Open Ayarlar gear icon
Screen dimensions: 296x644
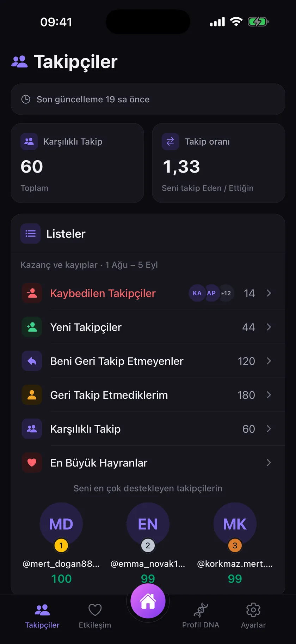coord(253,610)
